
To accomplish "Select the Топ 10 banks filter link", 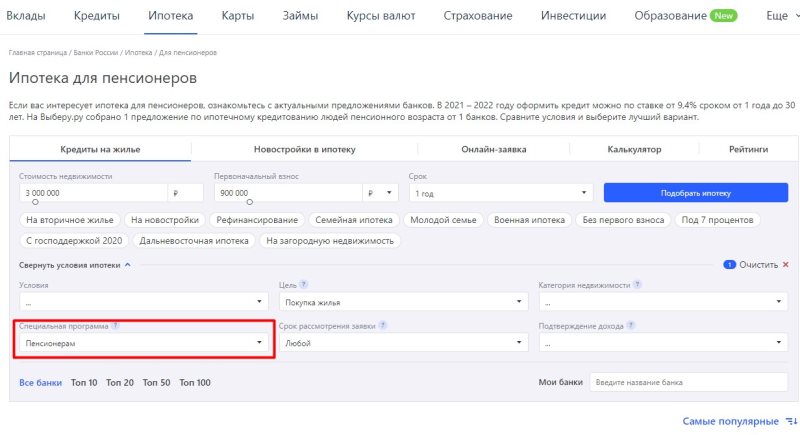I will tap(84, 383).
